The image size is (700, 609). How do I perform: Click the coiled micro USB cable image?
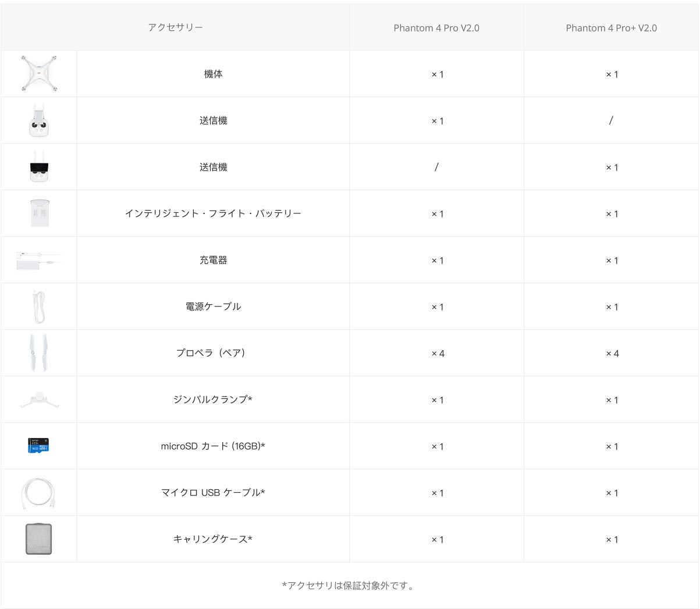click(39, 493)
